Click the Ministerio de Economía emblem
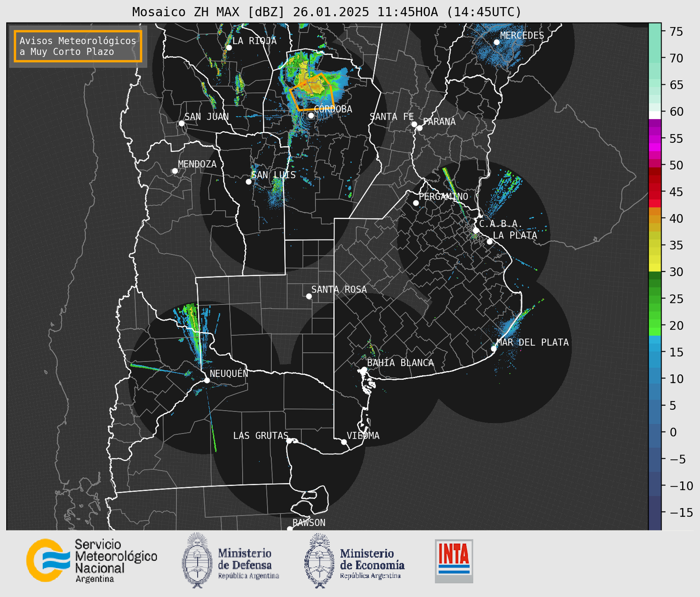Image resolution: width=700 pixels, height=597 pixels. tap(319, 560)
